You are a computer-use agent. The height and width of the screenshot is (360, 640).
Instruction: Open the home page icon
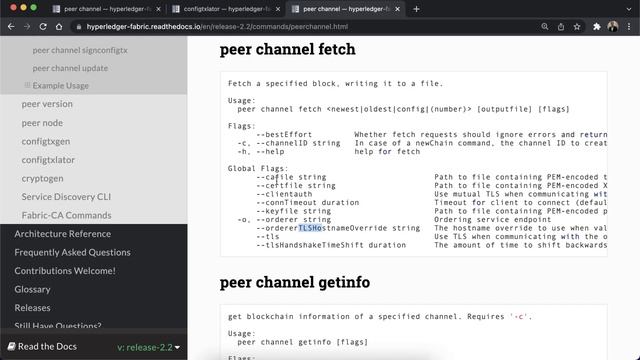[x=59, y=27]
